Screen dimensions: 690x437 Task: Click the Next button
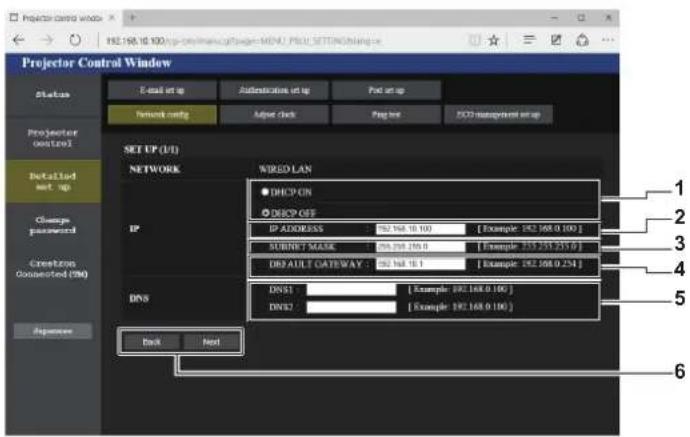(211, 342)
